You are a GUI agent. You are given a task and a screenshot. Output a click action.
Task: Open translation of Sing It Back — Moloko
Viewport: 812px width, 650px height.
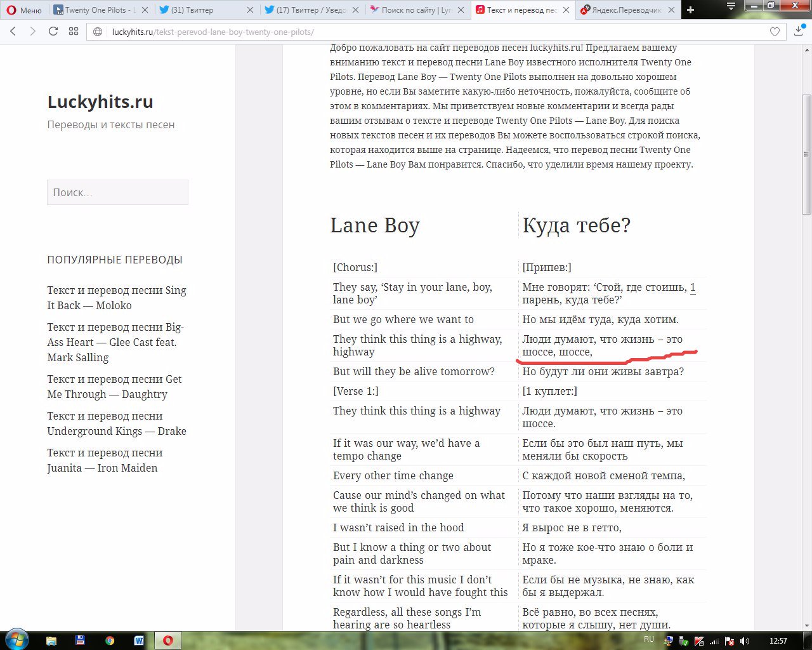(117, 298)
